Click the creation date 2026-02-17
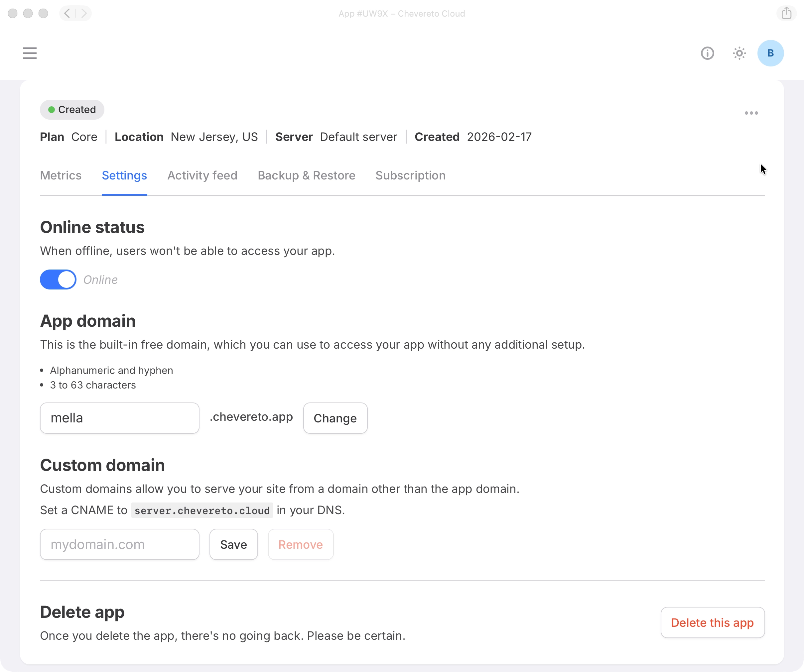 [x=499, y=137]
